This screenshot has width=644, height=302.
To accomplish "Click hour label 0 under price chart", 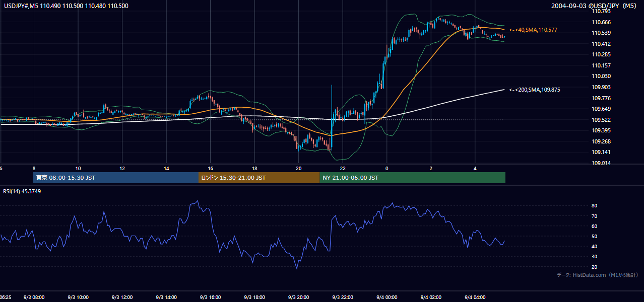I will [387, 169].
